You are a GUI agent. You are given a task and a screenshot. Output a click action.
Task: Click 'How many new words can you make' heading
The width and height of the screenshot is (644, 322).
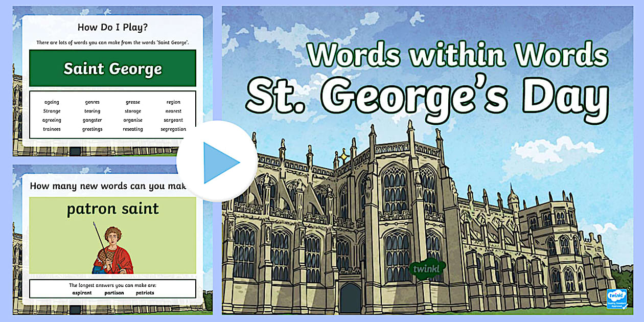point(107,186)
